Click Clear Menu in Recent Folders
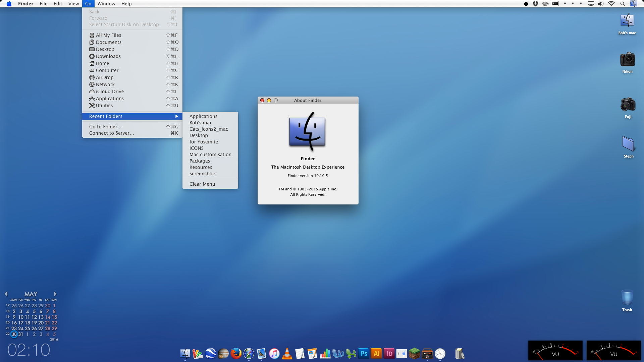 click(x=210, y=184)
